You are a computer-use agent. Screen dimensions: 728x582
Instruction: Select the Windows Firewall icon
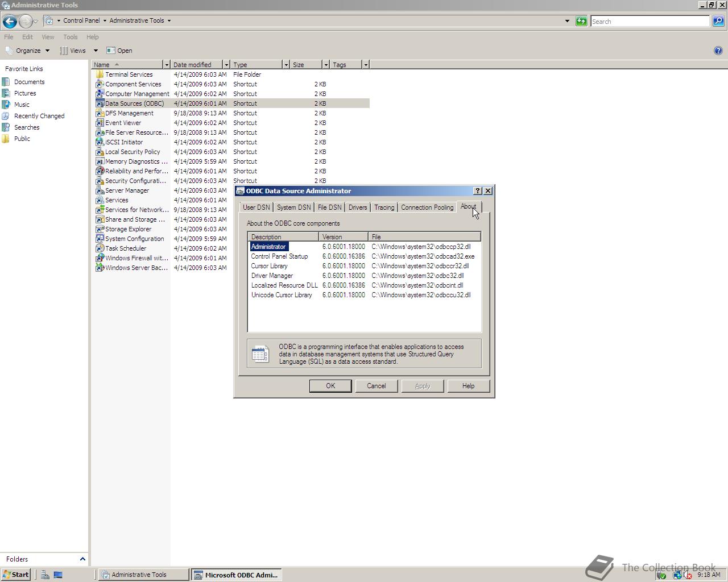[x=100, y=258]
